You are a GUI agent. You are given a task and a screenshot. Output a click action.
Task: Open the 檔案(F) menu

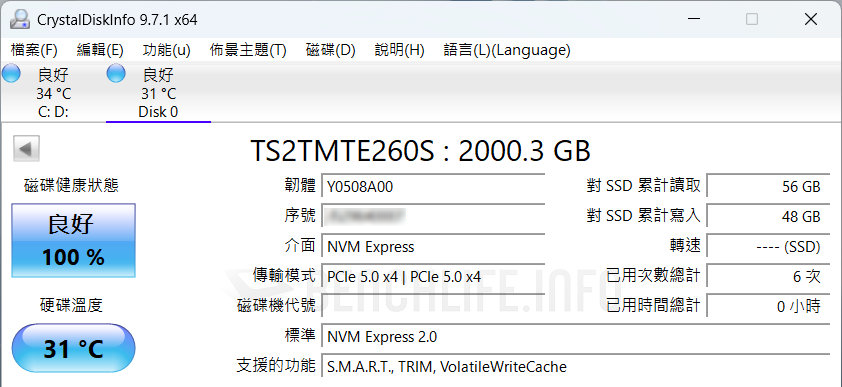[x=34, y=50]
